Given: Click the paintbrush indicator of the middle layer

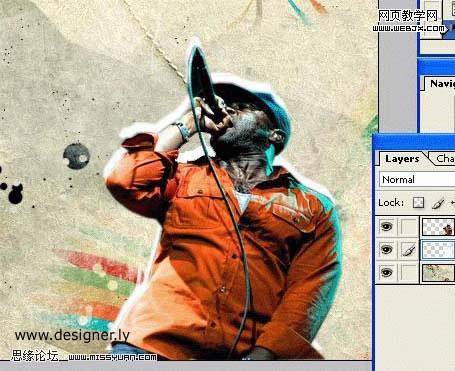Looking at the screenshot, I should (x=409, y=249).
